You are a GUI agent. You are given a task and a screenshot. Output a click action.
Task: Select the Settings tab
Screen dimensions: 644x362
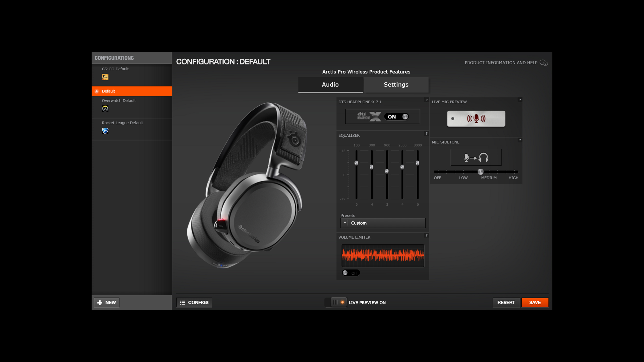[396, 84]
